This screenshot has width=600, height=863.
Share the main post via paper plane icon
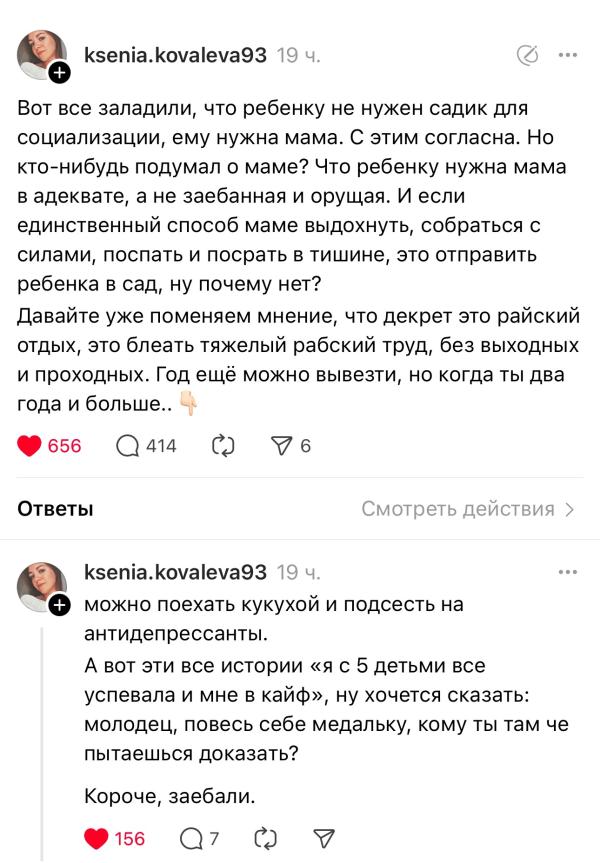click(281, 446)
